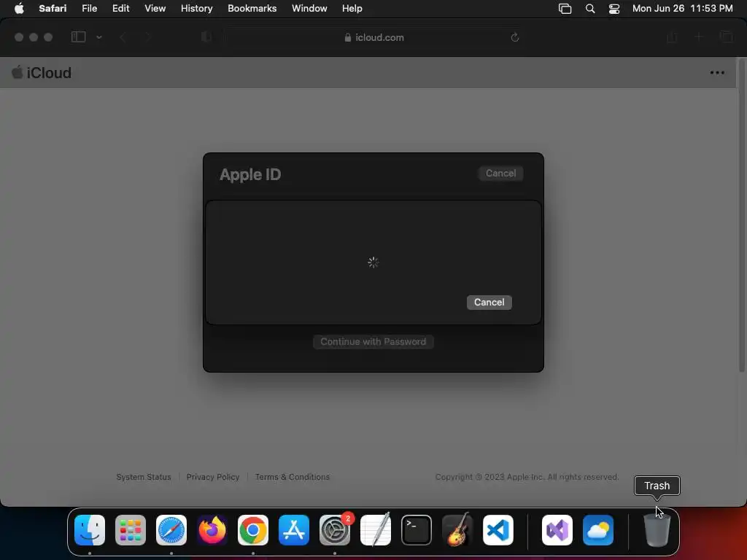Open a new tab with plus icon
This screenshot has width=747, height=560.
tap(698, 36)
